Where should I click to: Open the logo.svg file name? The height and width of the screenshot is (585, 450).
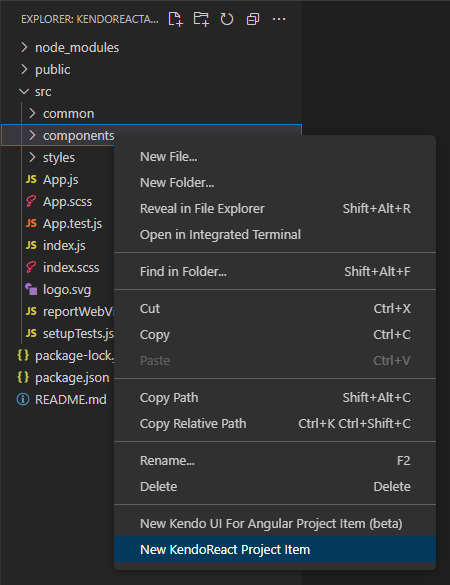point(67,290)
